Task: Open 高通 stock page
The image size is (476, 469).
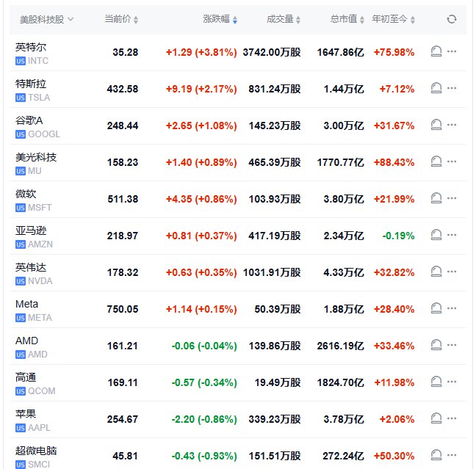Action: pyautogui.click(x=26, y=378)
